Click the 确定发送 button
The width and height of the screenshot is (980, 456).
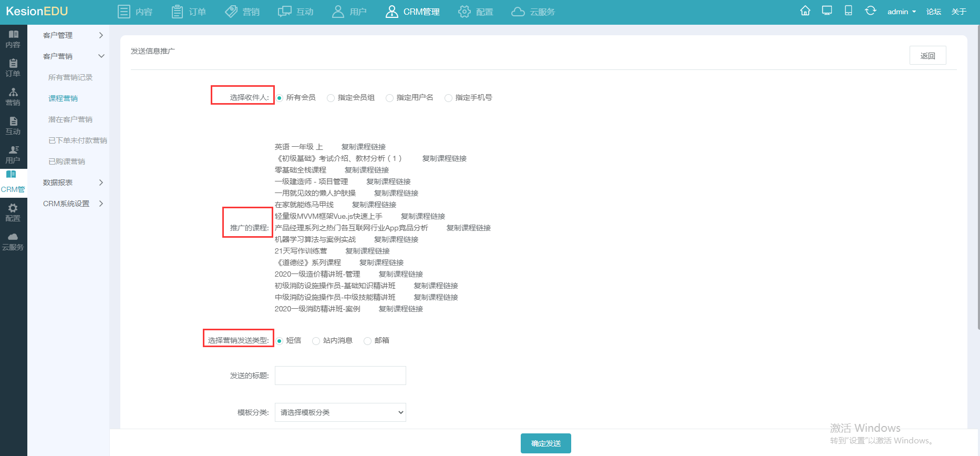pyautogui.click(x=546, y=443)
